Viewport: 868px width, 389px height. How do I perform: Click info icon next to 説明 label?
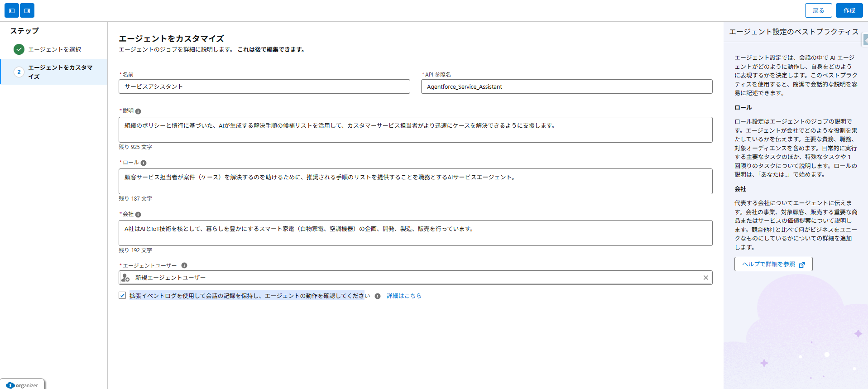[138, 111]
